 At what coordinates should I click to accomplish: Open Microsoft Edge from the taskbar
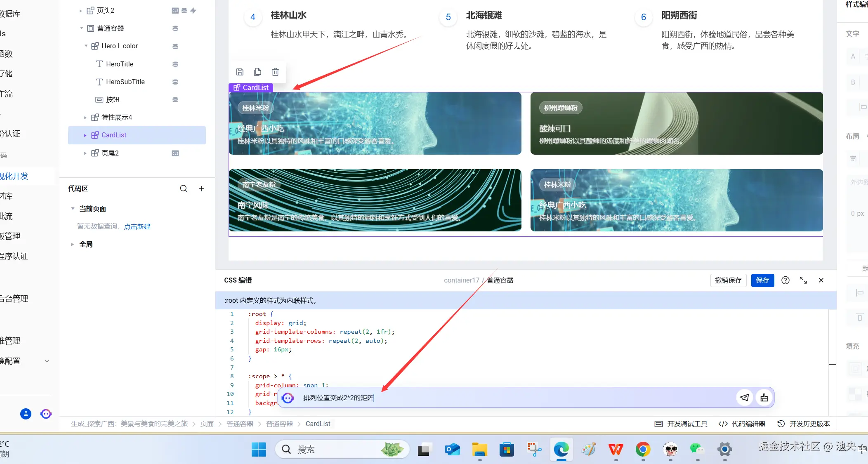click(561, 449)
